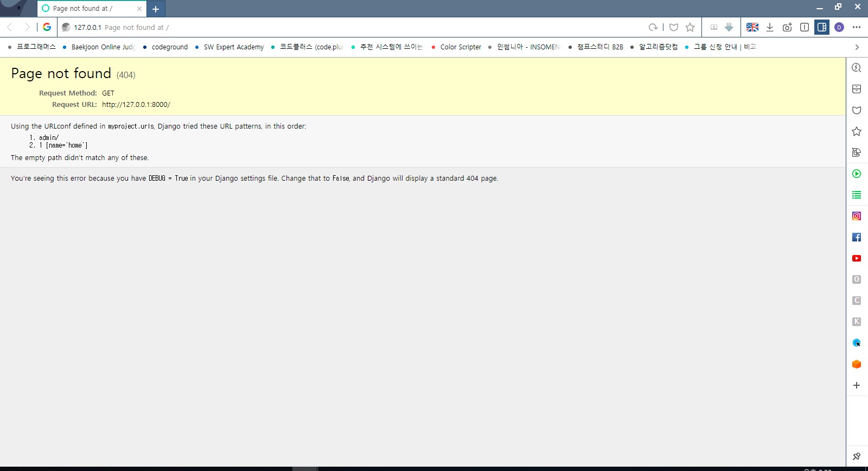This screenshot has width=868, height=471.
Task: Open sidebar bookmarks star icon
Action: 857,131
